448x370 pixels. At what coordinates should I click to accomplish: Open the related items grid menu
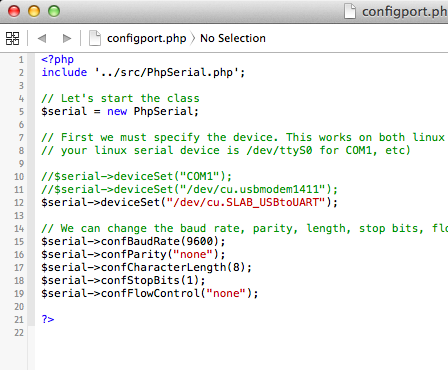(13, 38)
